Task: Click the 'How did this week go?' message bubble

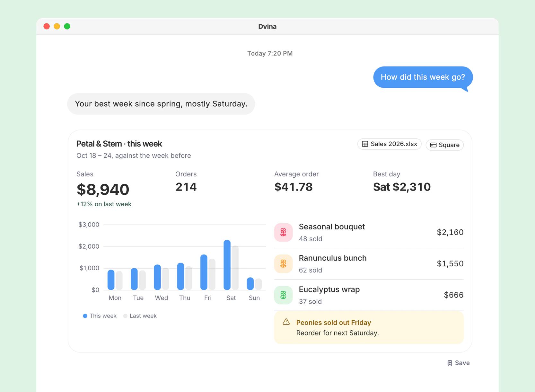Action: [x=423, y=77]
